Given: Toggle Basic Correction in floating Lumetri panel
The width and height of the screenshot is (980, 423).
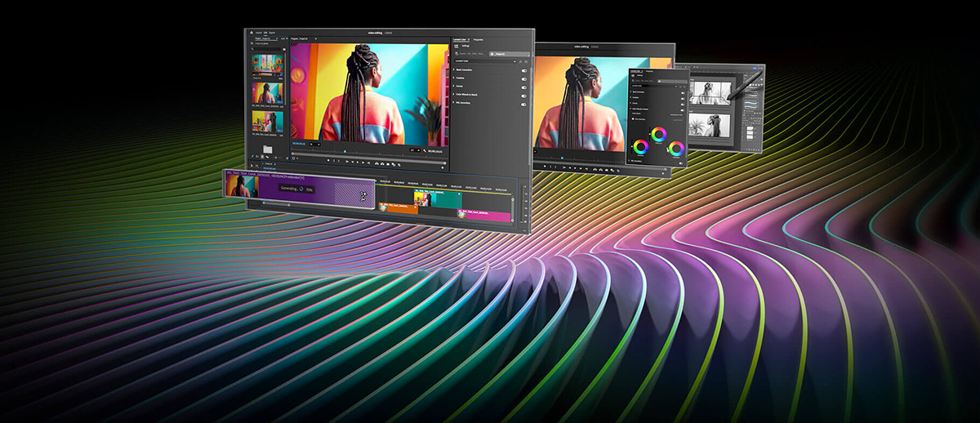Looking at the screenshot, I should click(x=683, y=92).
